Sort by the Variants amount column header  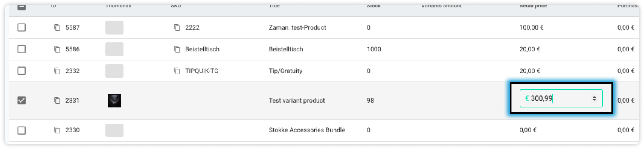tap(442, 6)
